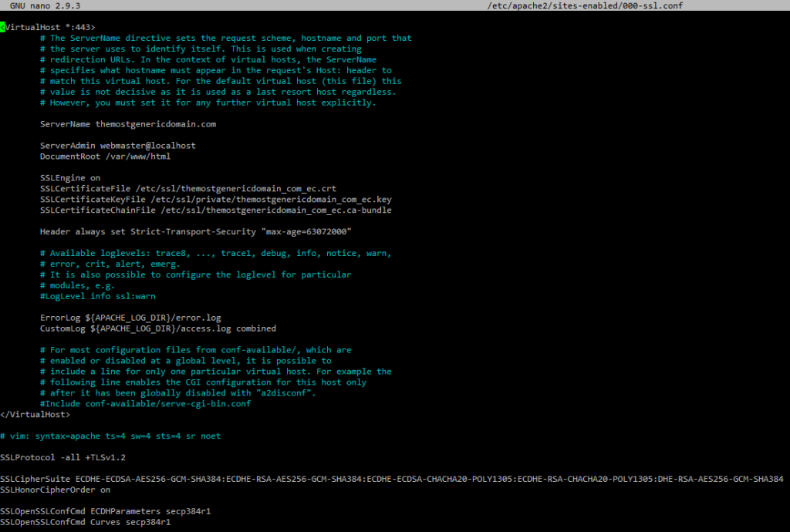This screenshot has height=532, width=790.
Task: Click the "SSLProtocol -all +TLSv1.2" line
Action: [x=63, y=458]
